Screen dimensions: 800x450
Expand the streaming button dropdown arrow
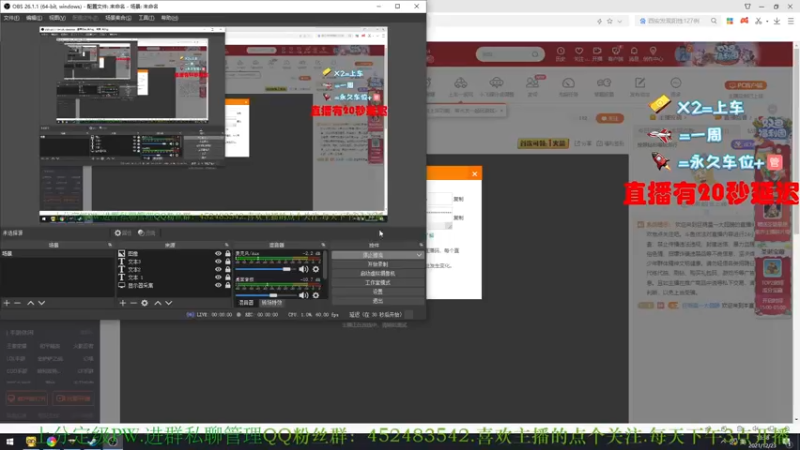click(419, 255)
